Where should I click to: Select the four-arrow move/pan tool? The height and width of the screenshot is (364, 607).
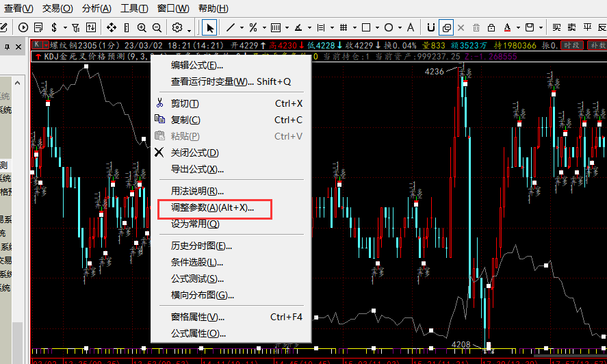coord(112,27)
